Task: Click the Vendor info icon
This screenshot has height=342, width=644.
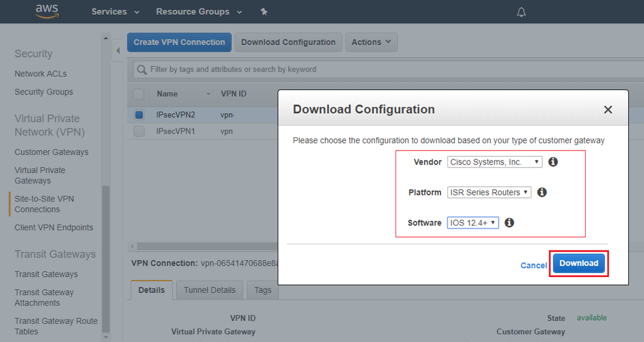Action: (x=553, y=162)
